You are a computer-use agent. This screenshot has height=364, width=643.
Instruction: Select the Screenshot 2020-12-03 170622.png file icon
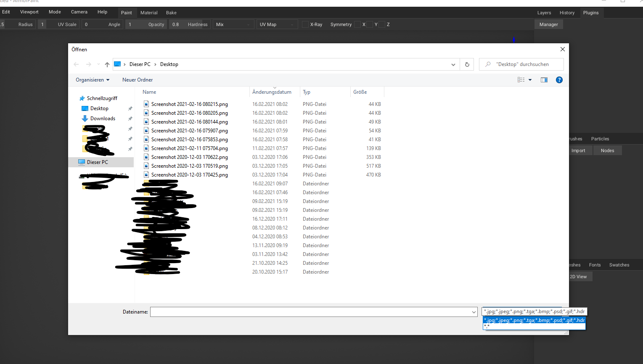146,157
